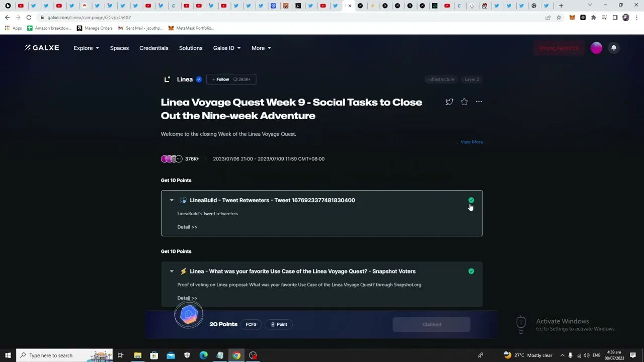The width and height of the screenshot is (644, 362).
Task: Go to Spaces page
Action: (119, 48)
